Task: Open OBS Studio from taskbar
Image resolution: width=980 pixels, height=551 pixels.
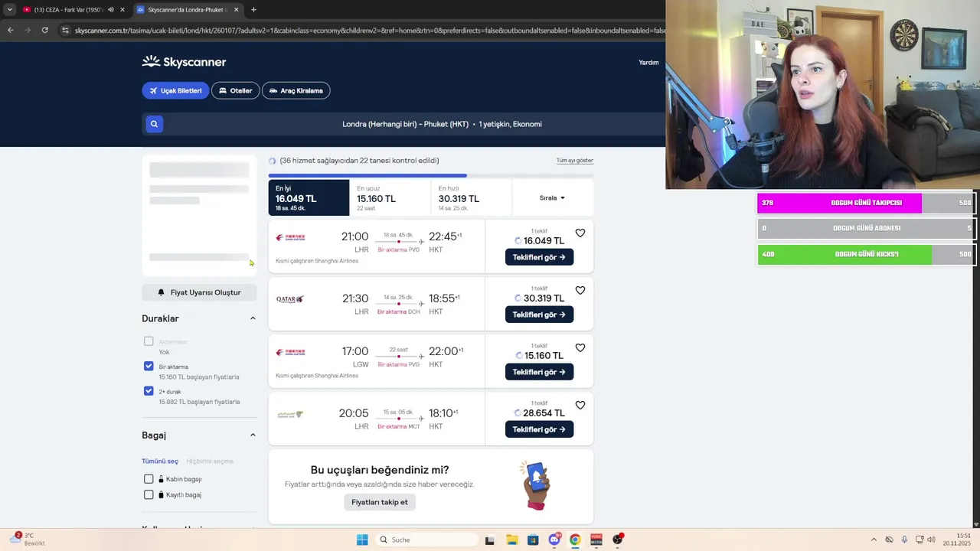Action: tap(617, 540)
